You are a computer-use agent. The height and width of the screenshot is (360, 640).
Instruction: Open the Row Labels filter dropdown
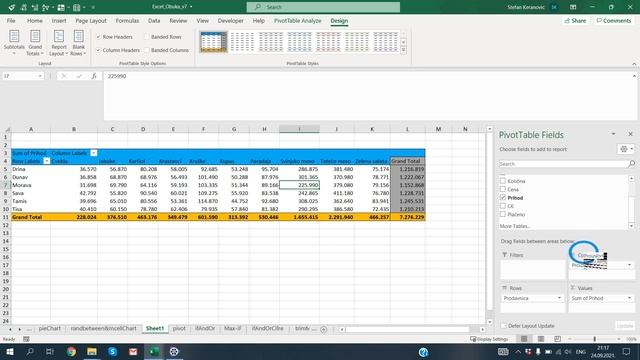coord(47,161)
